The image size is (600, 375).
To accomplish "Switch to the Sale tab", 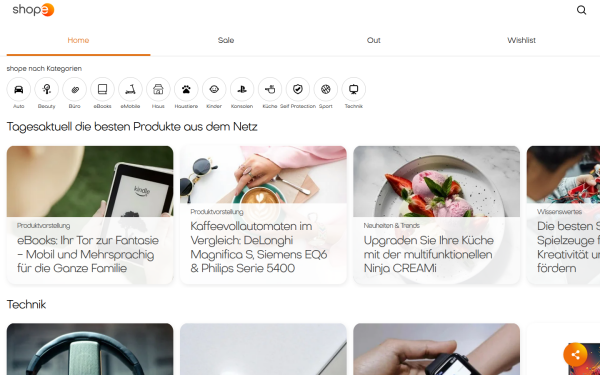I will (x=226, y=40).
